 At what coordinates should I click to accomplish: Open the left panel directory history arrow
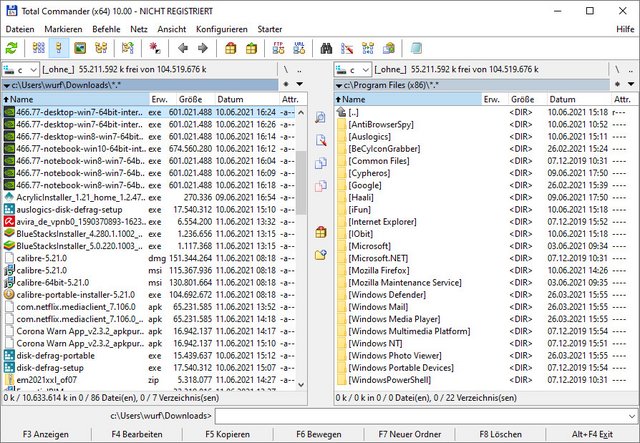[x=300, y=85]
